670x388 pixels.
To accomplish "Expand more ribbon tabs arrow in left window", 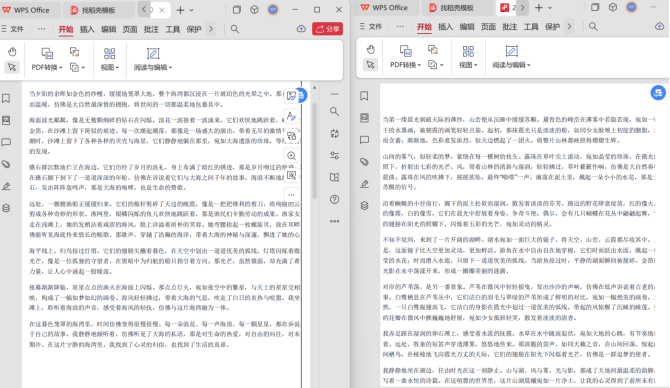I will pyautogui.click(x=211, y=29).
